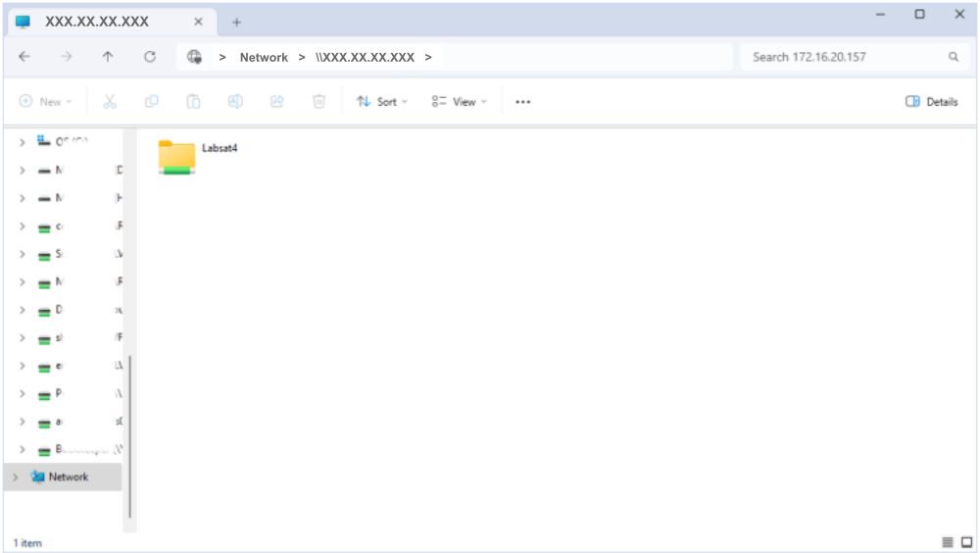Click the Paste clipboard icon
This screenshot has height=553, width=980.
pos(193,101)
